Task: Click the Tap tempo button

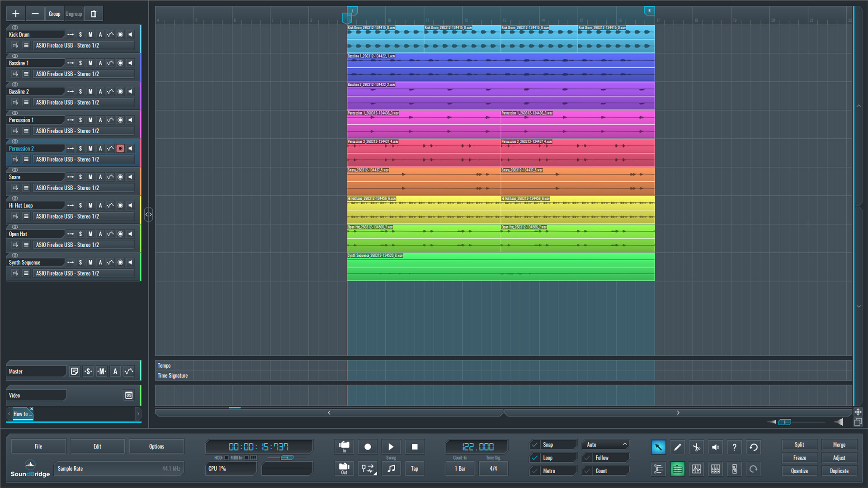Action: point(415,469)
